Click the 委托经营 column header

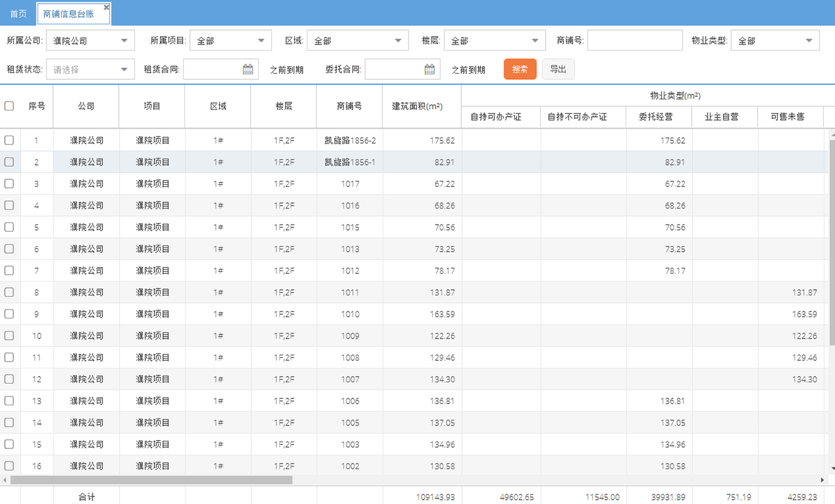[660, 117]
